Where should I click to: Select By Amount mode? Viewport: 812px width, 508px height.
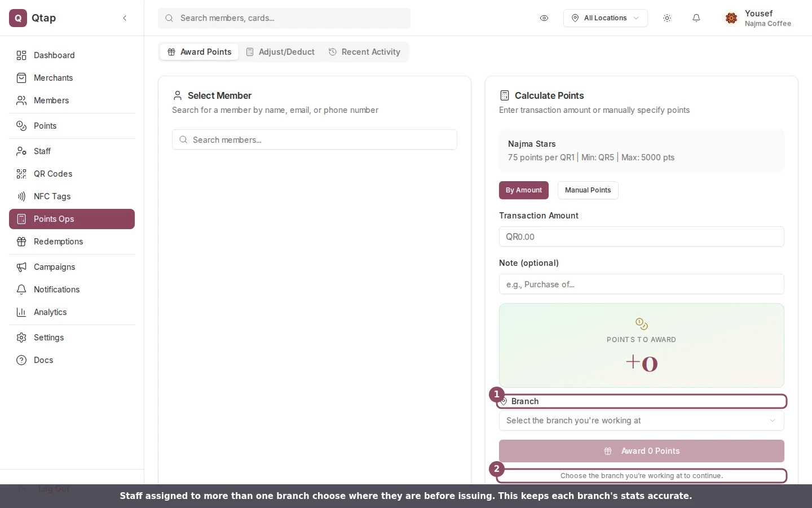[524, 190]
